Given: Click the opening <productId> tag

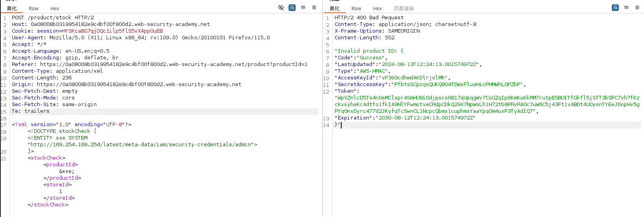Looking at the screenshot, I should click(61, 164).
